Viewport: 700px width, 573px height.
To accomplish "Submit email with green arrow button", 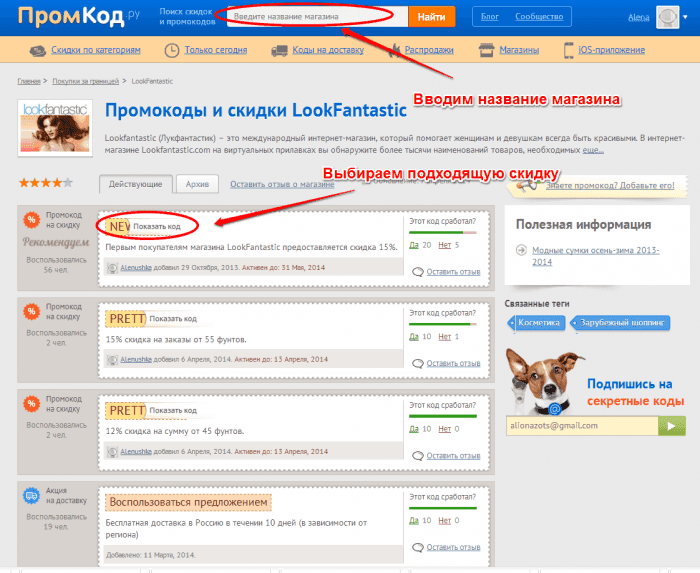I will tap(672, 426).
